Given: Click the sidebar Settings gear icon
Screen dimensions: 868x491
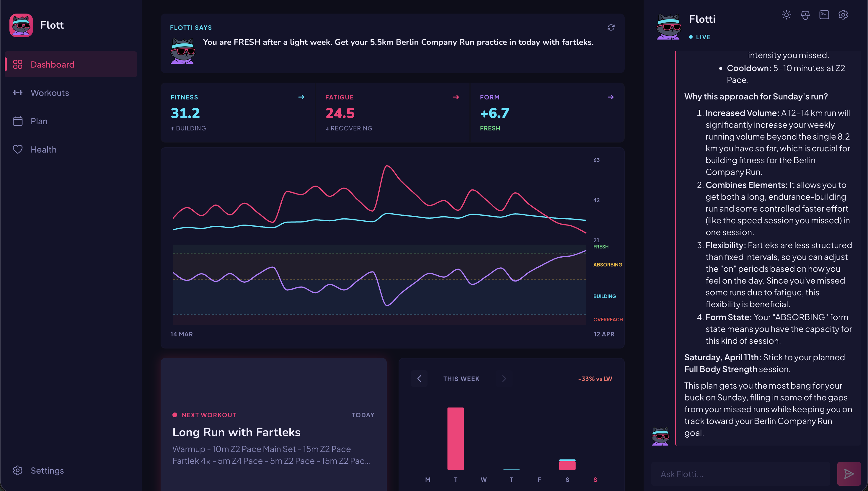Looking at the screenshot, I should coord(17,470).
